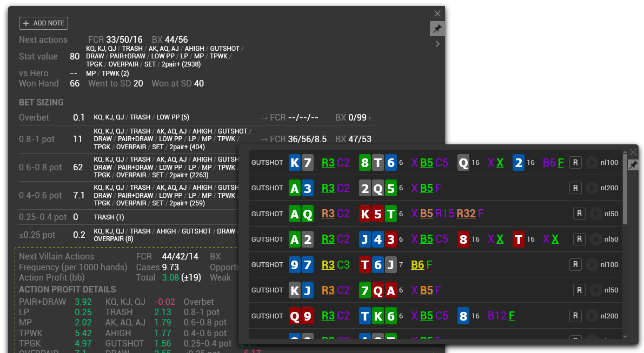Click the R button on KJ row
Screen dimensions: 644x353
579,290
